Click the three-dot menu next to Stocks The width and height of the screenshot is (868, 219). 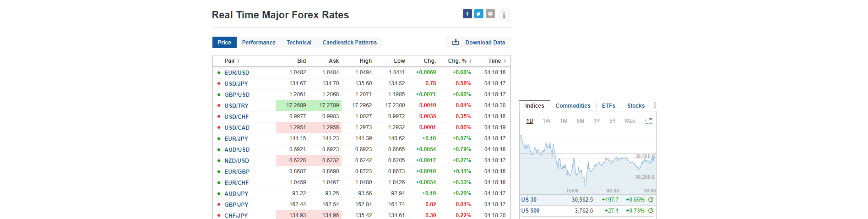coord(655,105)
